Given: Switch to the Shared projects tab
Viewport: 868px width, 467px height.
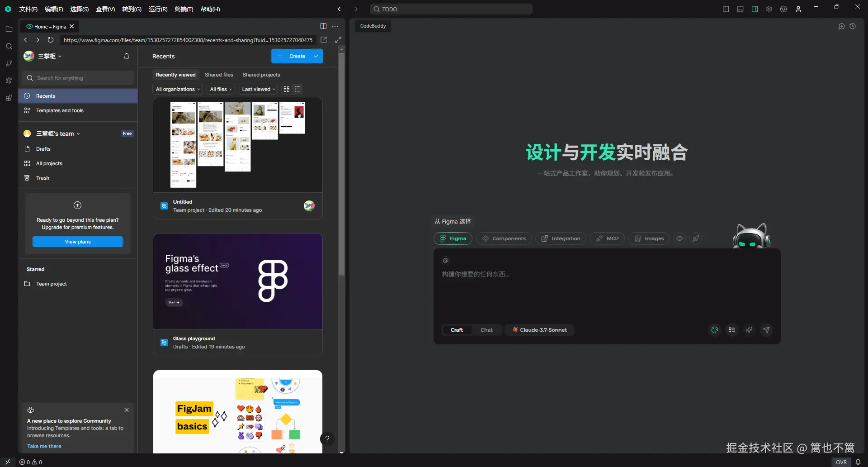Looking at the screenshot, I should tap(261, 75).
